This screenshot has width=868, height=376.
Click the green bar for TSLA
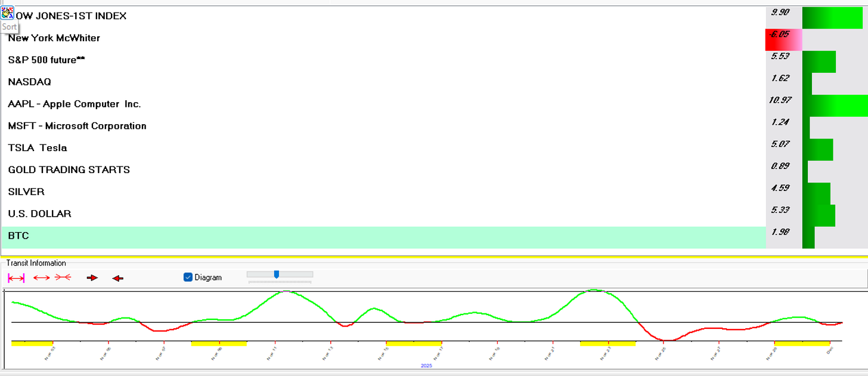pyautogui.click(x=817, y=149)
